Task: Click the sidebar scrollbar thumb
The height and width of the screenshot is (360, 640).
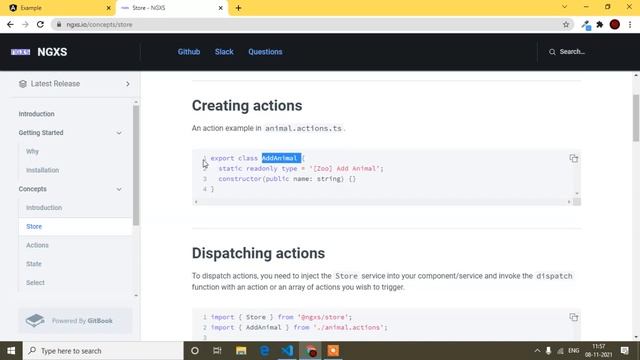Action: 136,165
